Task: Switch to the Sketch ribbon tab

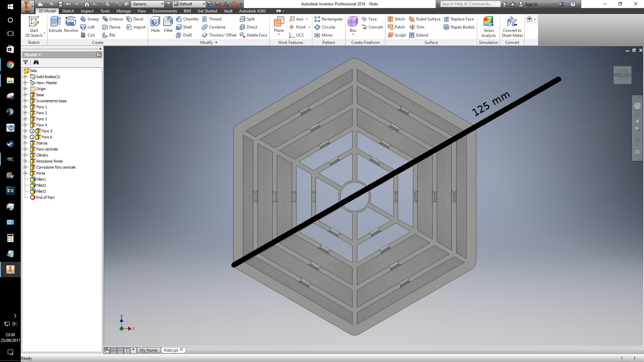Action: pyautogui.click(x=68, y=11)
